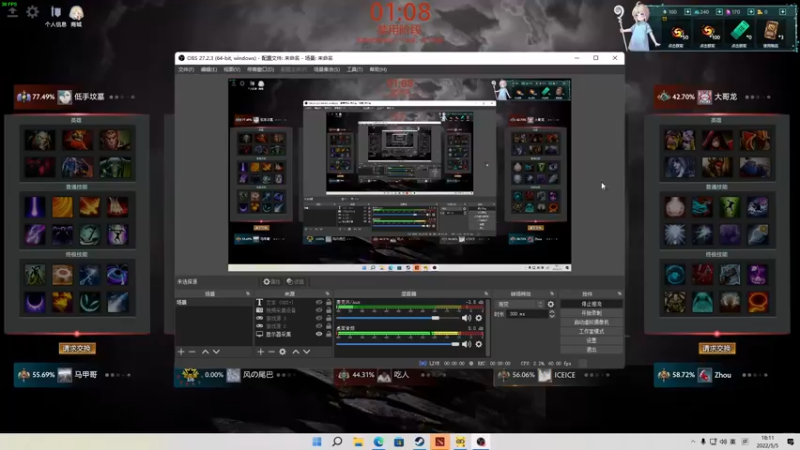Screen dimensions: 800x450
Task: Click the 启动虚拟摄像机 virtual camera button
Action: 591,322
